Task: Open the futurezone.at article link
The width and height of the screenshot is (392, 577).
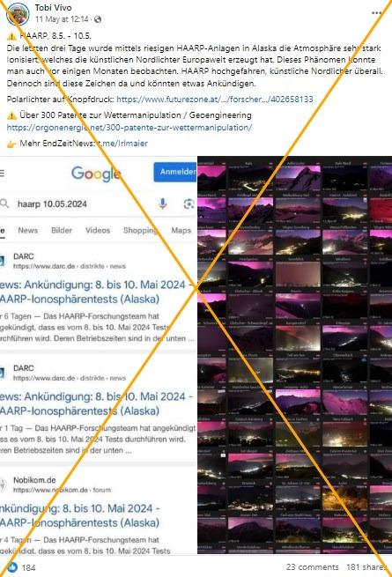Action: tap(215, 100)
